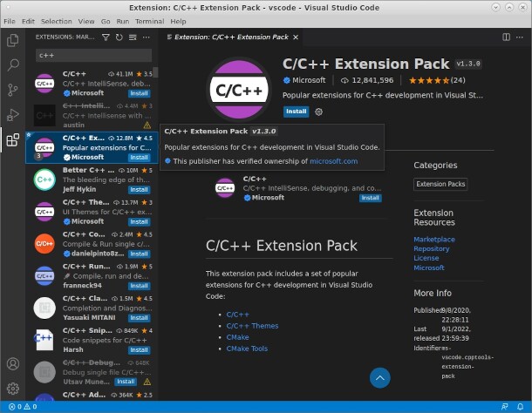Open editor More Actions menu
This screenshot has height=413, width=532.
pyautogui.click(x=520, y=37)
